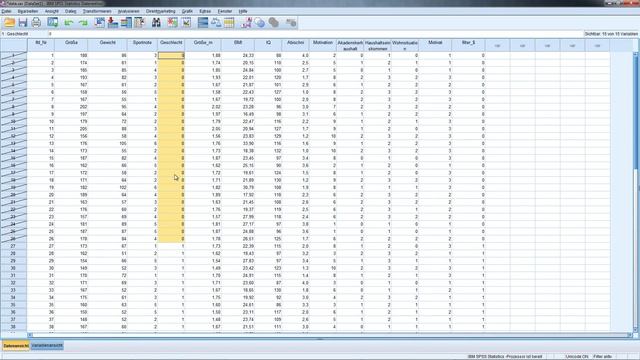Open the Transformieren menu
640x360 pixels.
[x=97, y=11]
